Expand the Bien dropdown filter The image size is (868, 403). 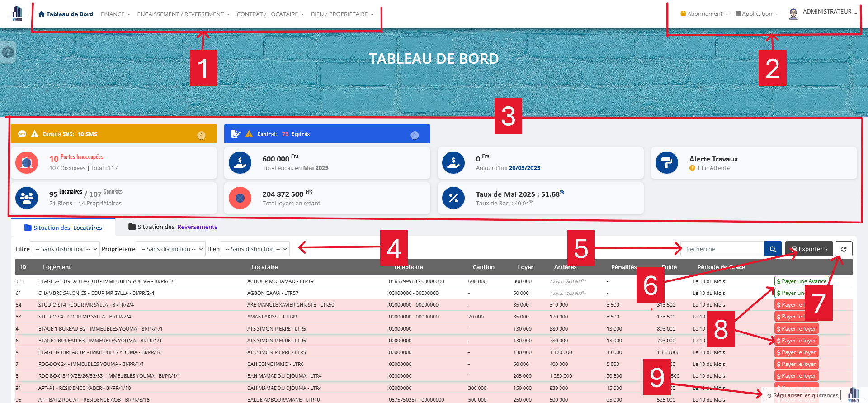[x=255, y=249]
